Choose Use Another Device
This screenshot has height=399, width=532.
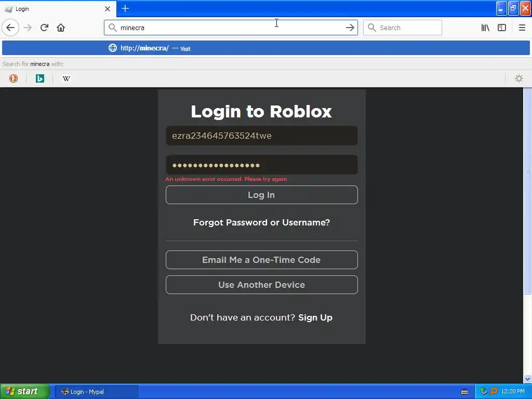(262, 285)
